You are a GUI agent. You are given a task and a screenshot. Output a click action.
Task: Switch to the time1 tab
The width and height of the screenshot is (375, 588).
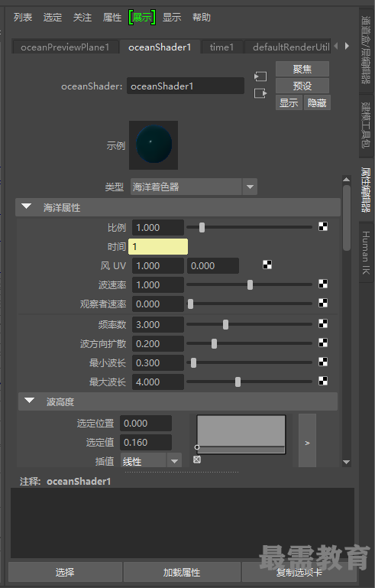coord(221,47)
